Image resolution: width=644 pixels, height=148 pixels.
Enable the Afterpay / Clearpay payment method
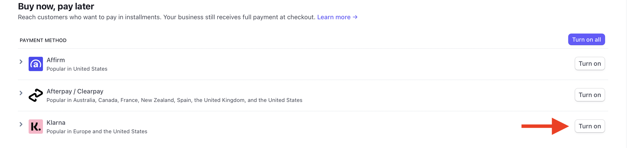click(590, 95)
